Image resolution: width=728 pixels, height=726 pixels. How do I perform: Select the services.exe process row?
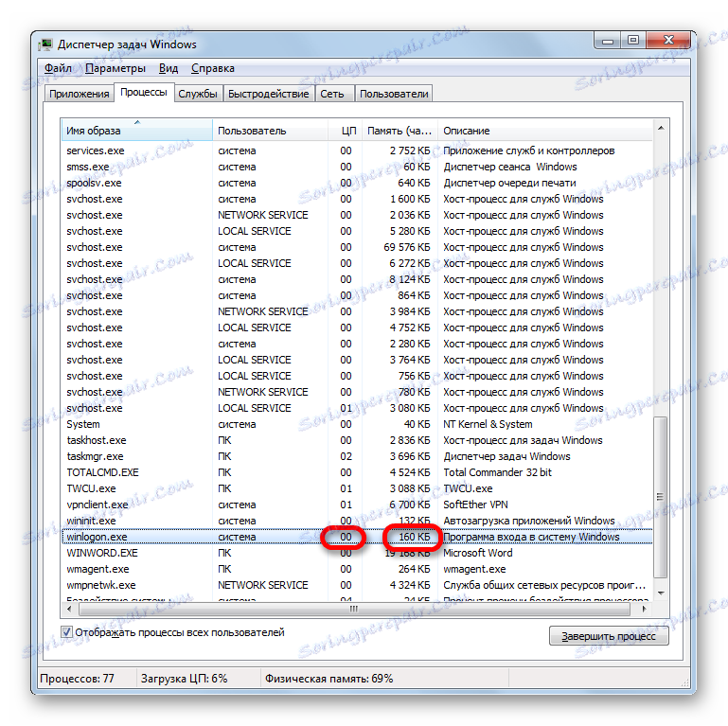[x=357, y=151]
